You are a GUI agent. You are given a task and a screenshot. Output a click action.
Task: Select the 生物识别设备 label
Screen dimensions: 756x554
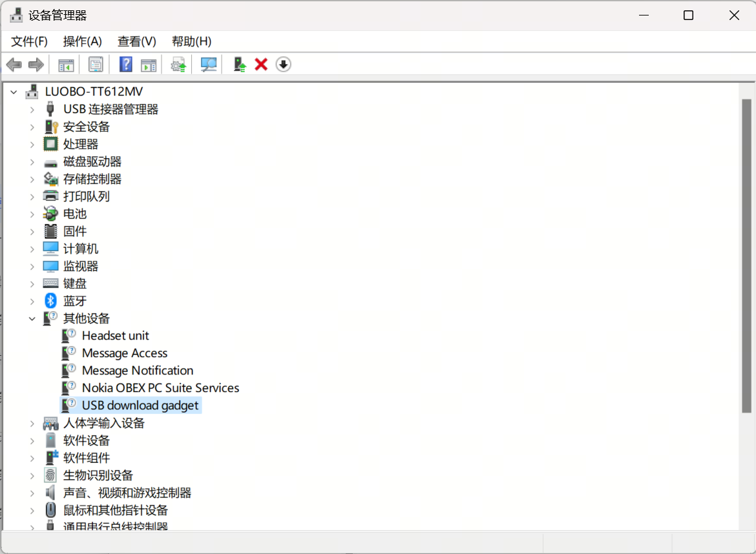[x=98, y=475]
